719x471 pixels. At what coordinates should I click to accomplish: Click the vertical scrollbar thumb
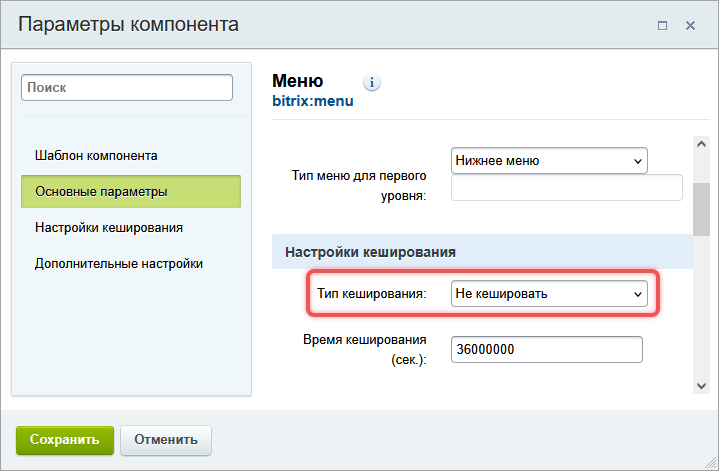click(x=701, y=208)
